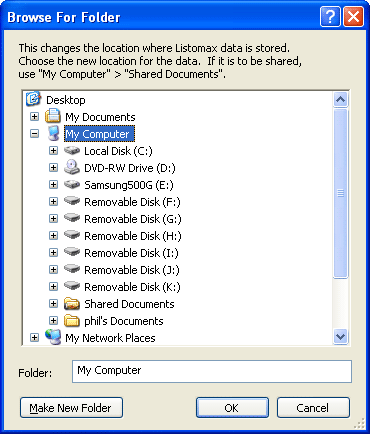Image resolution: width=370 pixels, height=434 pixels.
Task: Click the My Network Places globe icon
Action: (53, 337)
